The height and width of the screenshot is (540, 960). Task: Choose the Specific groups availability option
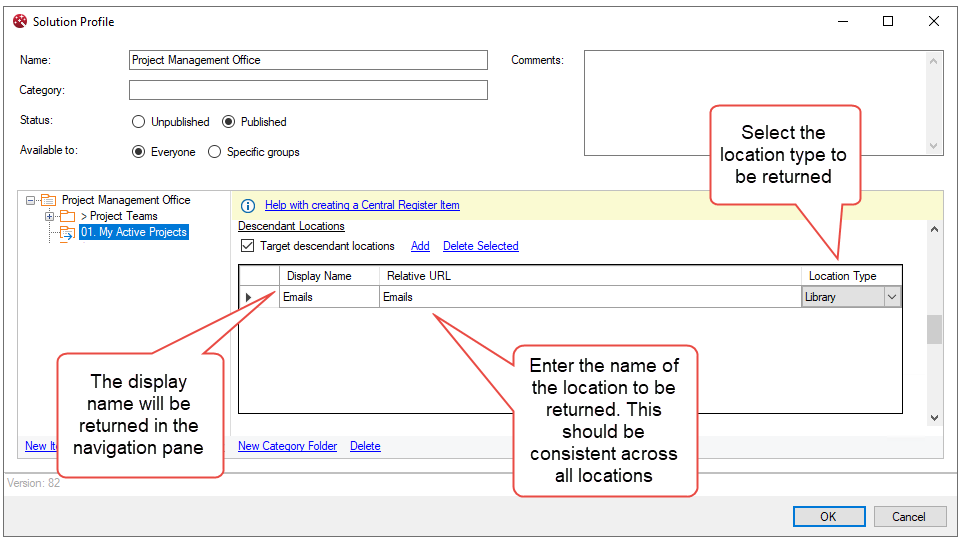point(214,152)
